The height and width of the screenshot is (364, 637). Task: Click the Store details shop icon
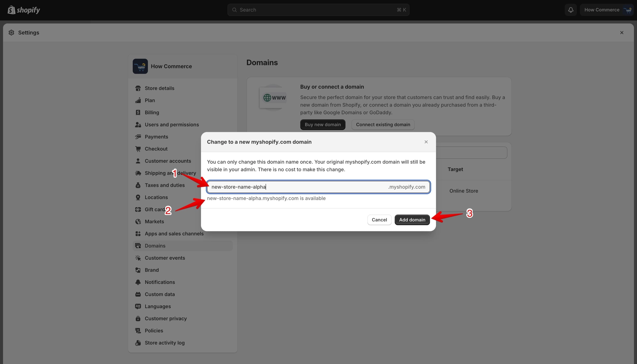coord(138,88)
